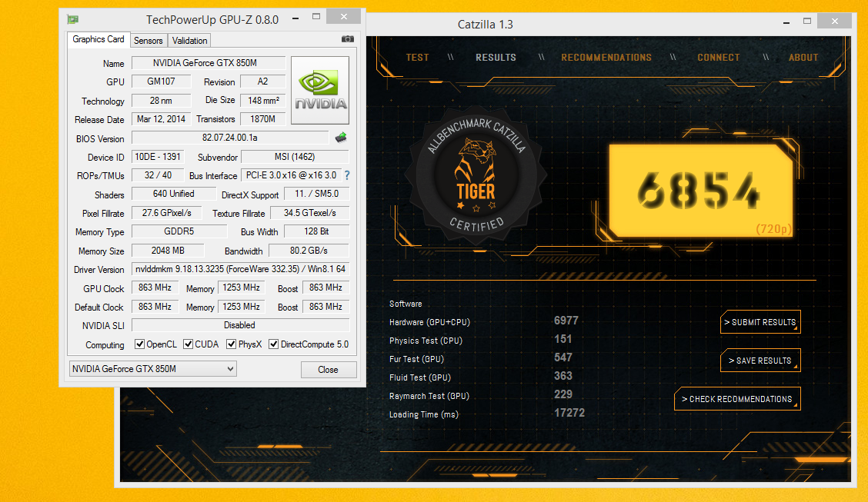Click the Tiger Certified badge in Catzilla
This screenshot has width=868, height=502.
coord(476,177)
